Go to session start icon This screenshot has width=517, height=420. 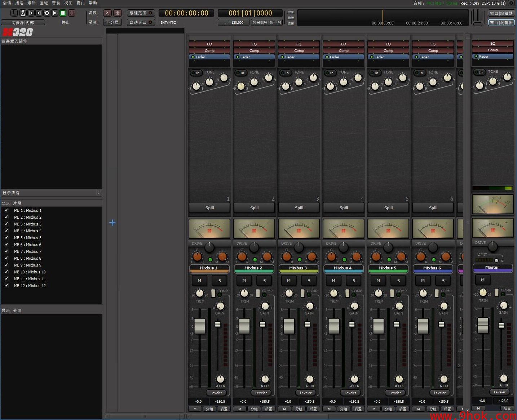31,13
